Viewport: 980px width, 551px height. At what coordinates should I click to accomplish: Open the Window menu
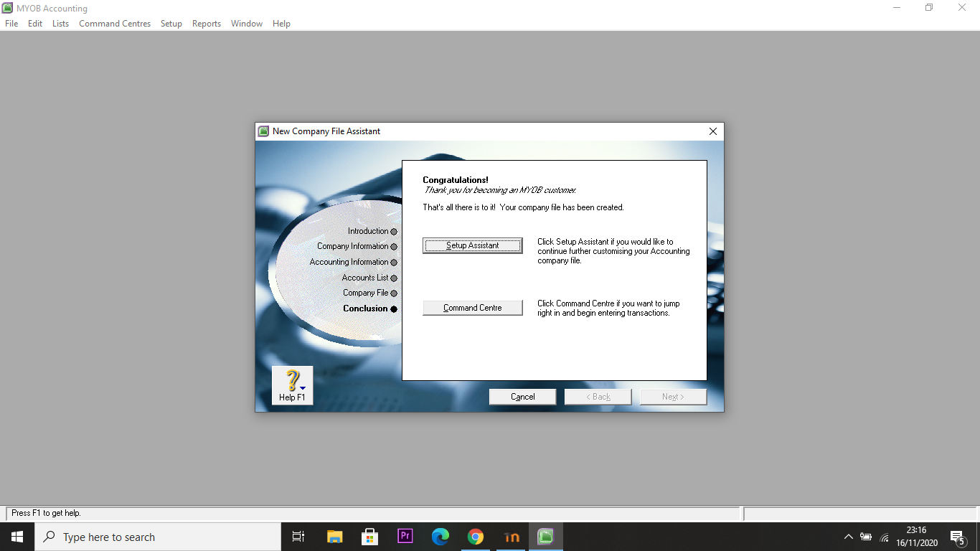247,24
